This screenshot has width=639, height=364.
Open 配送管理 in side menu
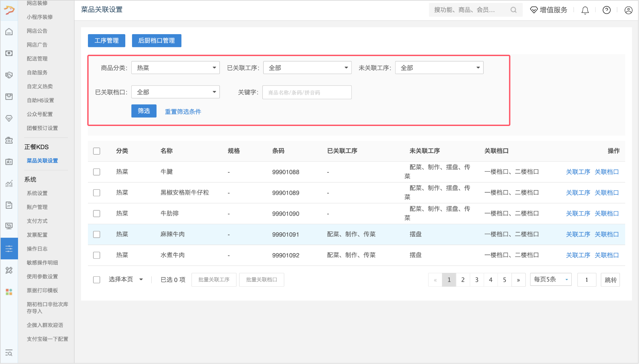(37, 59)
